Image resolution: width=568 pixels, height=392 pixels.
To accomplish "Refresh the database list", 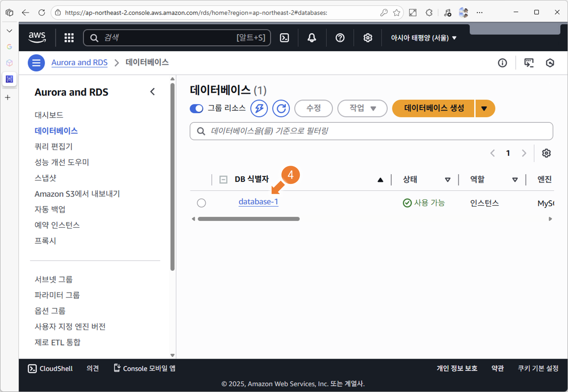I will 281,108.
